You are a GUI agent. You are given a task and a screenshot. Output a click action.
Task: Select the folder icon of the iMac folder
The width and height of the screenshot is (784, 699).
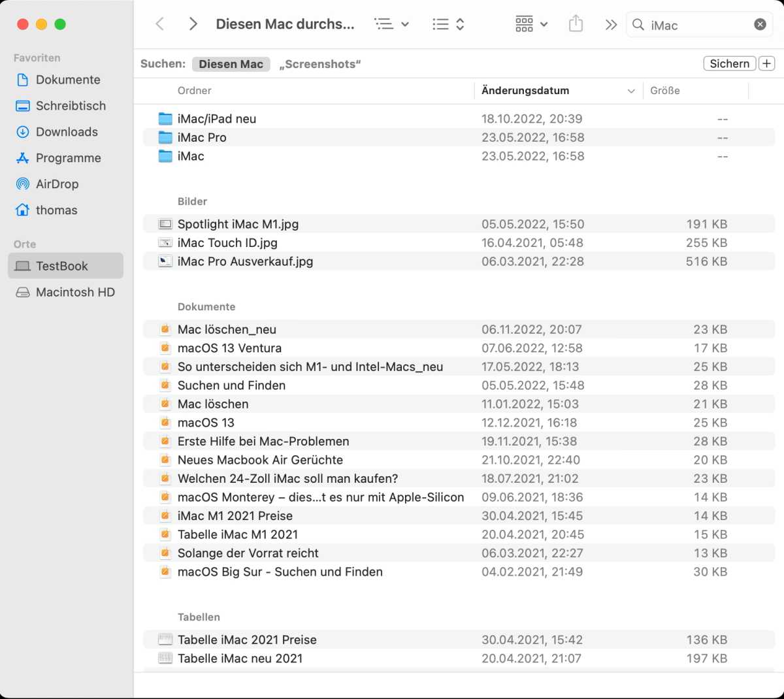click(x=165, y=156)
